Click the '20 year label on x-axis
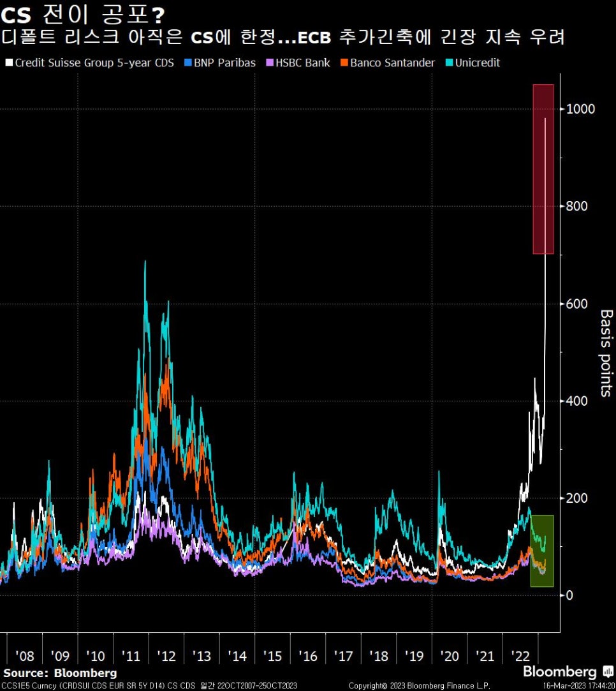This screenshot has height=691, width=616. pyautogui.click(x=450, y=656)
